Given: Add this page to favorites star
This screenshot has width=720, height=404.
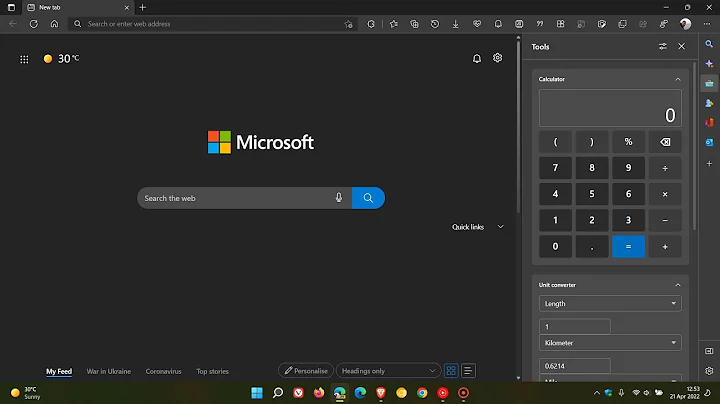Looking at the screenshot, I should pyautogui.click(x=349, y=24).
